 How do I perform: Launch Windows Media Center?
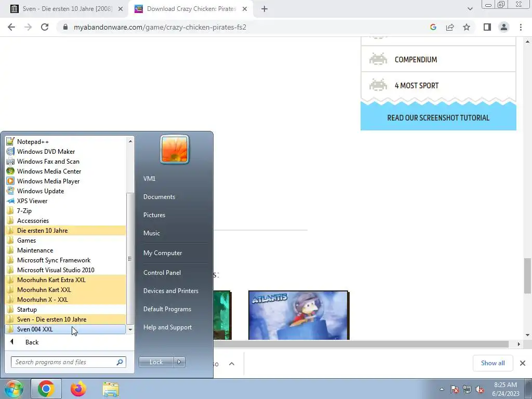click(65, 171)
